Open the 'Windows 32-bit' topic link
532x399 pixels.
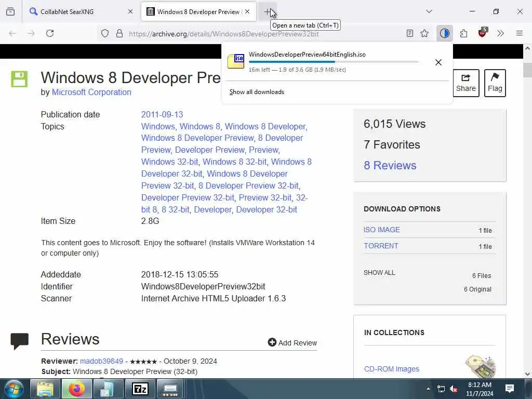click(x=169, y=162)
